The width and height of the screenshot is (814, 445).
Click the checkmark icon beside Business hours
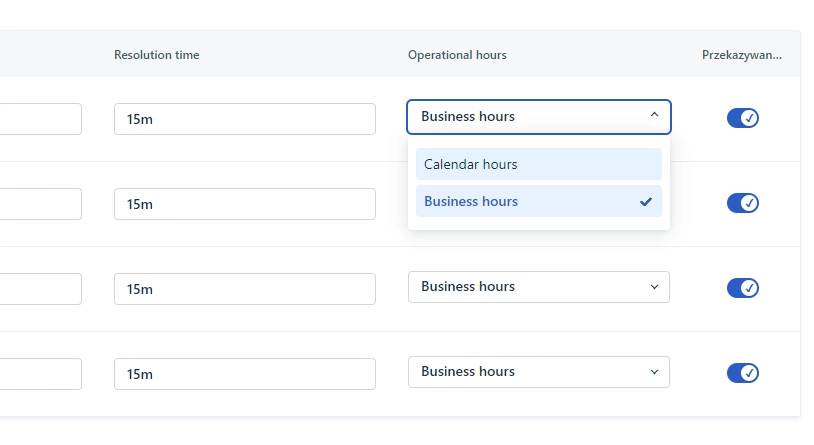pos(646,201)
